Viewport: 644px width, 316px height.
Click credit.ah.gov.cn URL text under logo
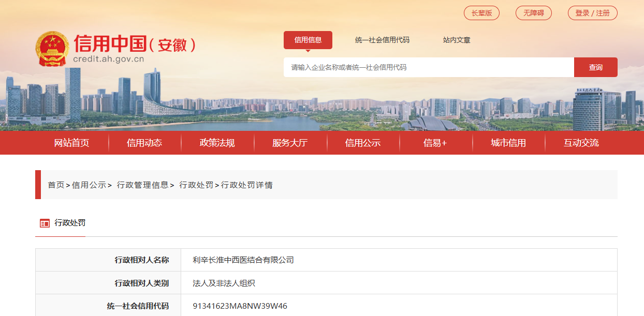pyautogui.click(x=109, y=59)
